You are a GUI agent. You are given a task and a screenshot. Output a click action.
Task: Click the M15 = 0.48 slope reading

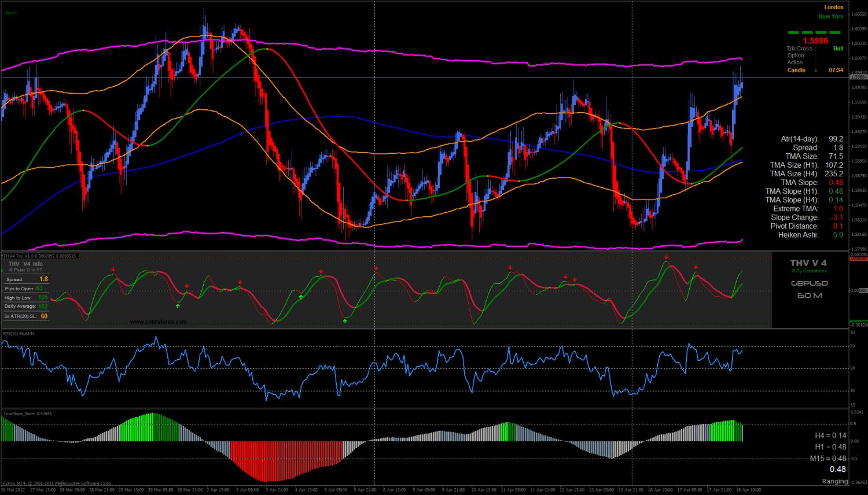point(828,459)
